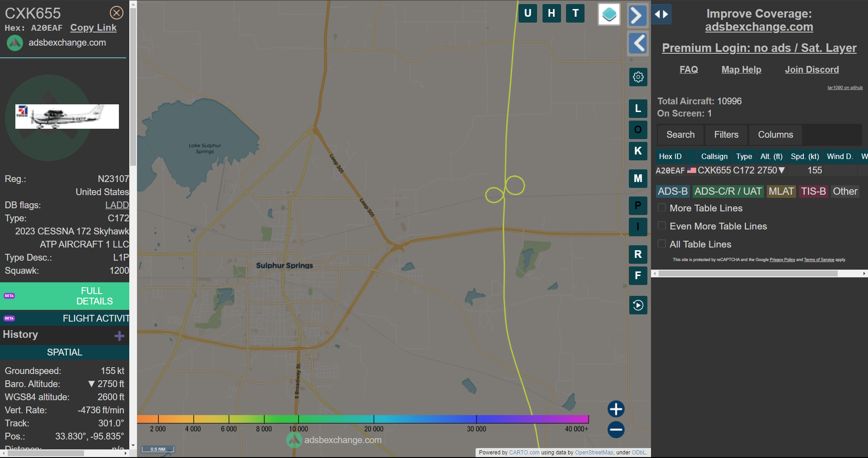
Task: Open the CARTO.com attribution link
Action: click(x=524, y=453)
